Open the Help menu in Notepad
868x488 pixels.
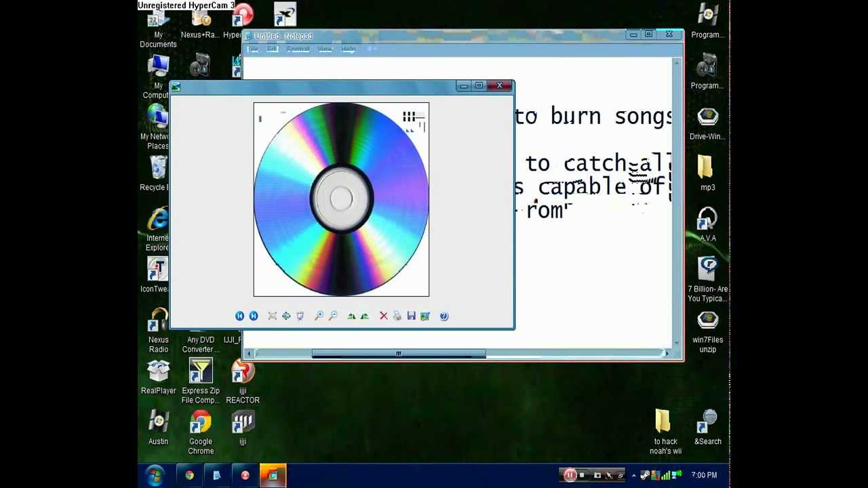[348, 49]
